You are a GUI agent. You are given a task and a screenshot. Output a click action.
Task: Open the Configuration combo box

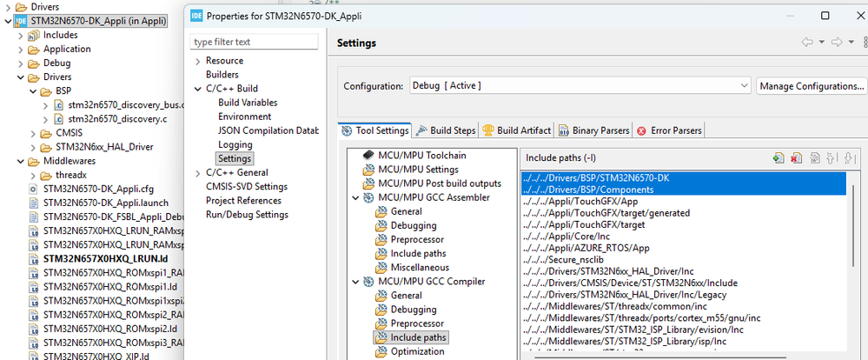pos(580,86)
